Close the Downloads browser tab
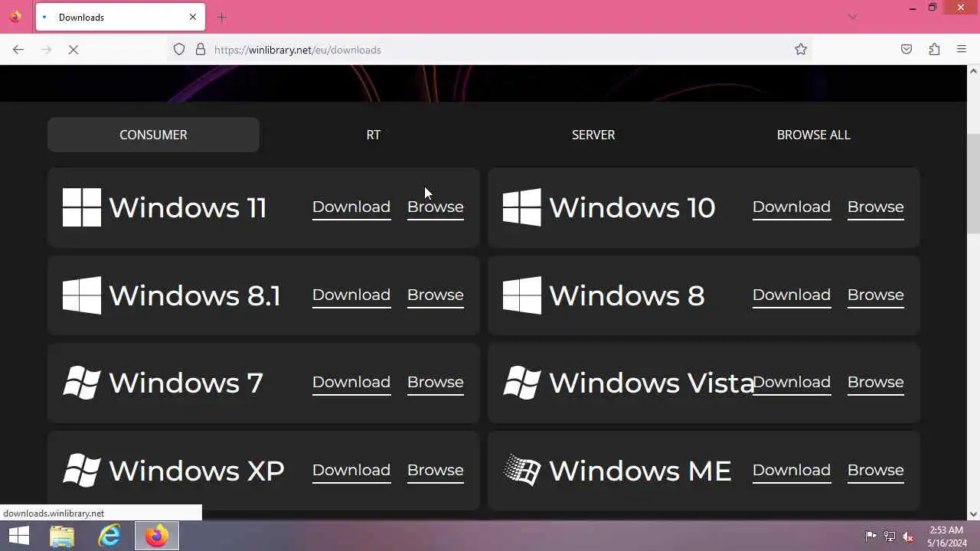This screenshot has height=551, width=980. click(193, 17)
